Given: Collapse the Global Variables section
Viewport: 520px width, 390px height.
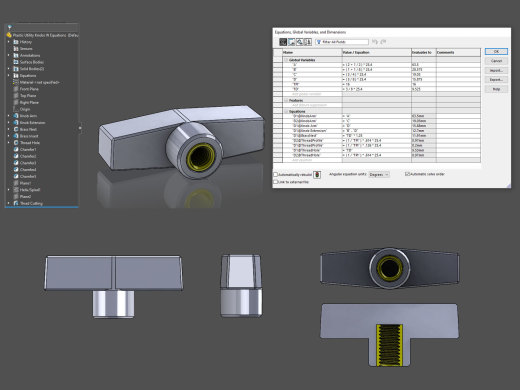Looking at the screenshot, I should pos(286,60).
